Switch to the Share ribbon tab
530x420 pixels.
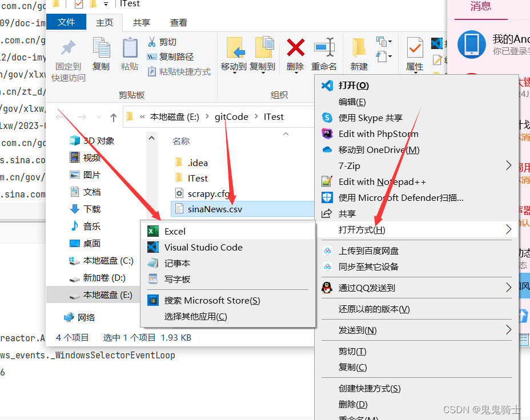click(141, 23)
